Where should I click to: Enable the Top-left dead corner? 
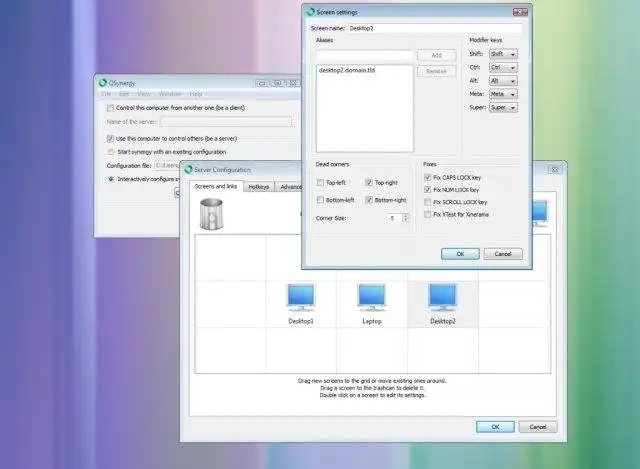(x=320, y=182)
